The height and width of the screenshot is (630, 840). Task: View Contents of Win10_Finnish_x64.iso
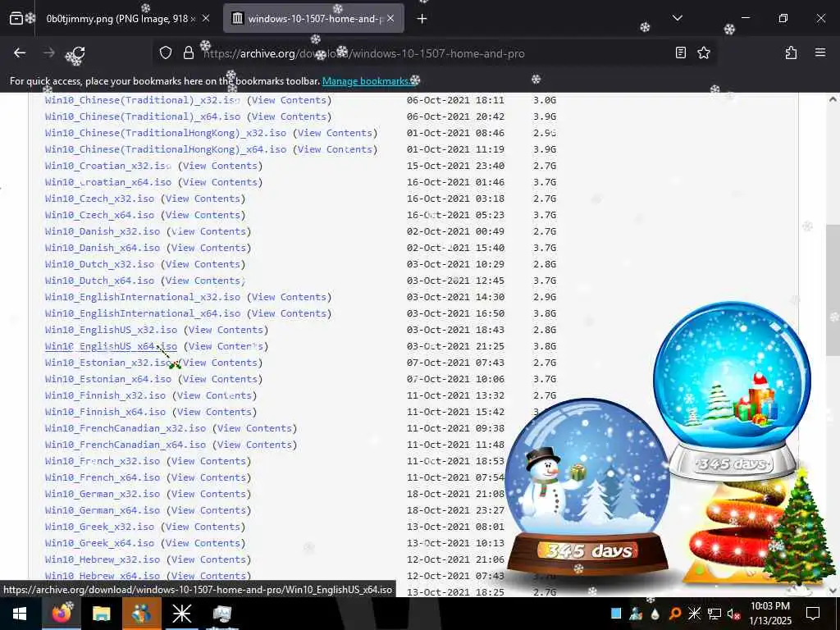(214, 412)
